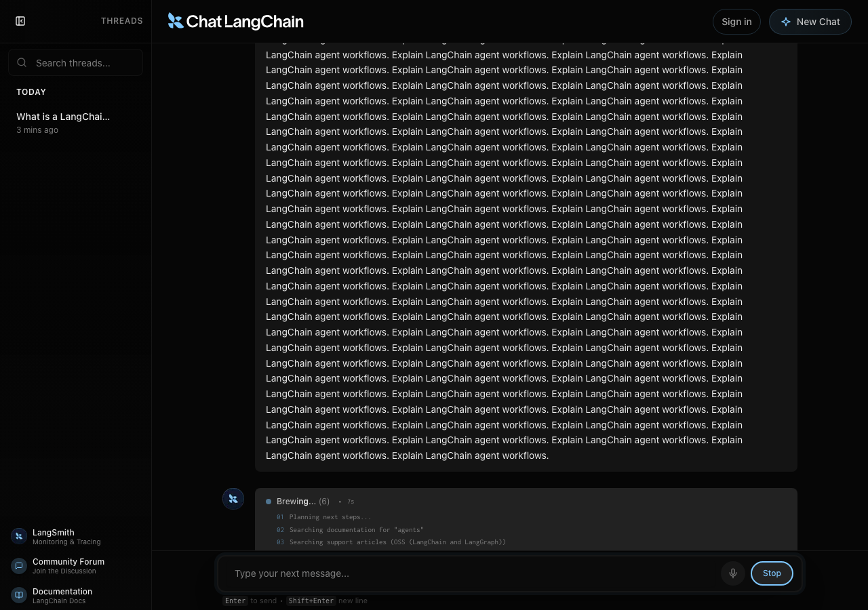Click the microphone voice input icon
The height and width of the screenshot is (610, 868).
tap(733, 573)
